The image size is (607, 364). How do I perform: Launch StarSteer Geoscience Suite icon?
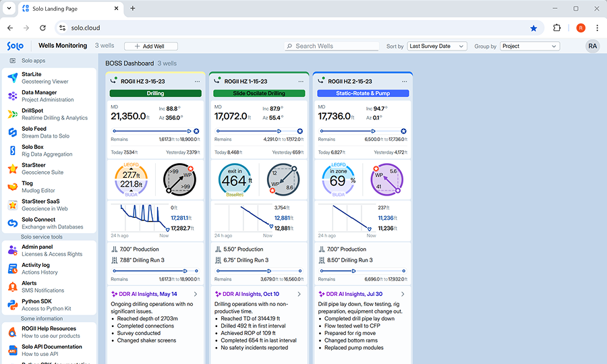pos(13,169)
